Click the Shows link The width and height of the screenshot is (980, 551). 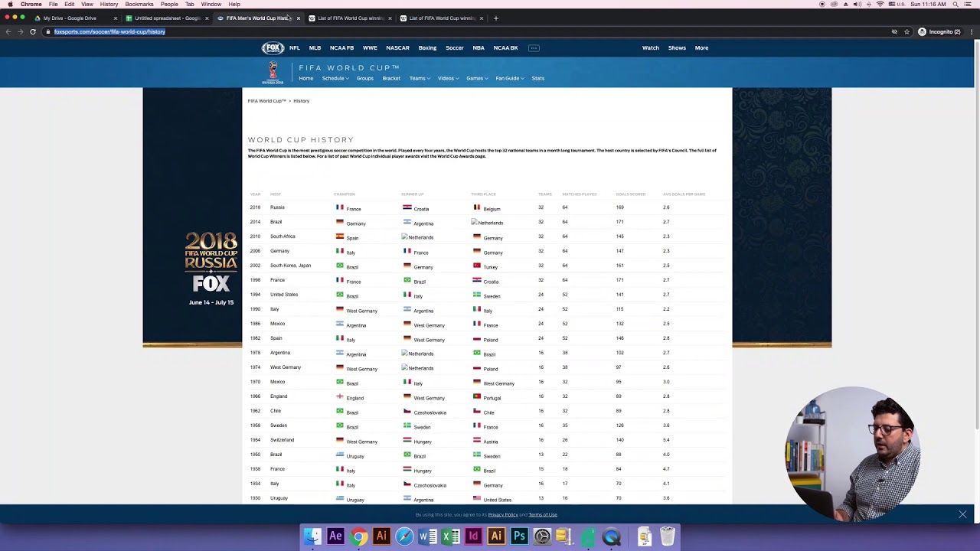[x=677, y=47]
